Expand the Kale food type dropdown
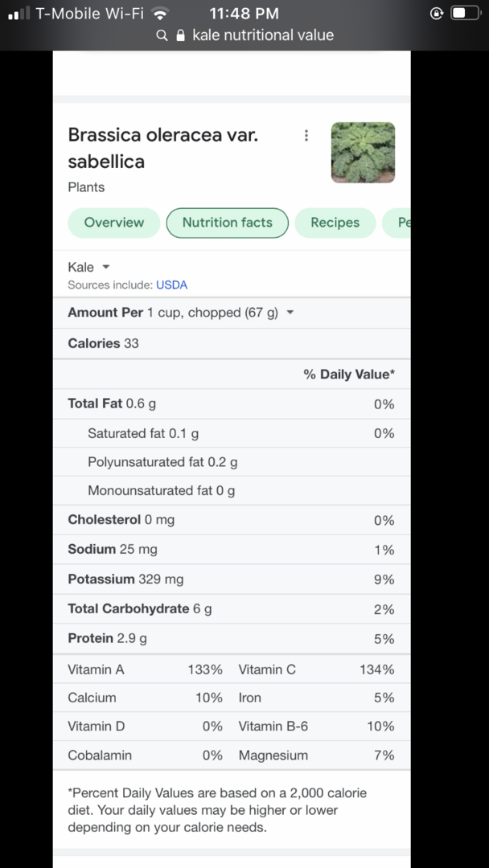 89,268
